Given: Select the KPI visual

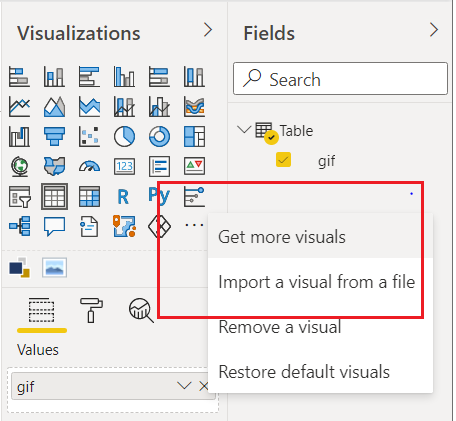Looking at the screenshot, I should coord(194,166).
